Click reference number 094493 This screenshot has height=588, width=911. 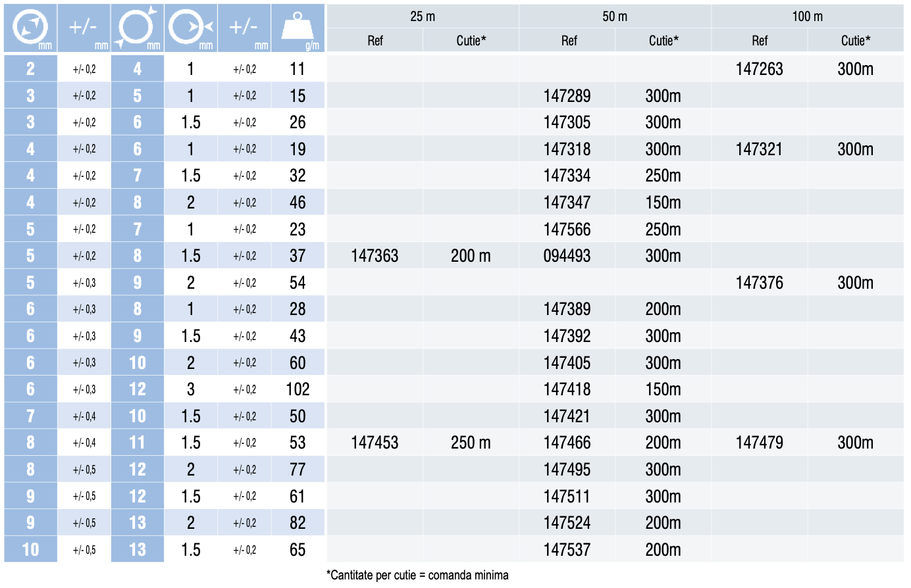click(567, 256)
